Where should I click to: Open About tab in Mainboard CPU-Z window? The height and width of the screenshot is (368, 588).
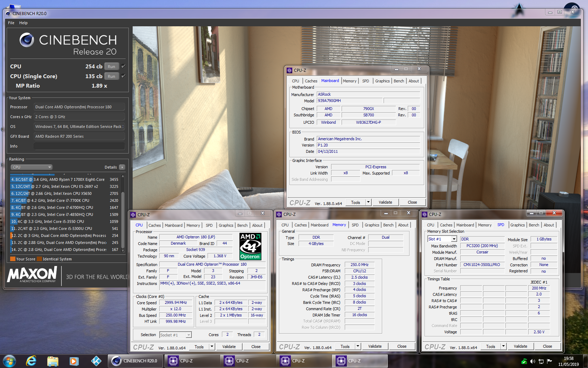tap(414, 81)
